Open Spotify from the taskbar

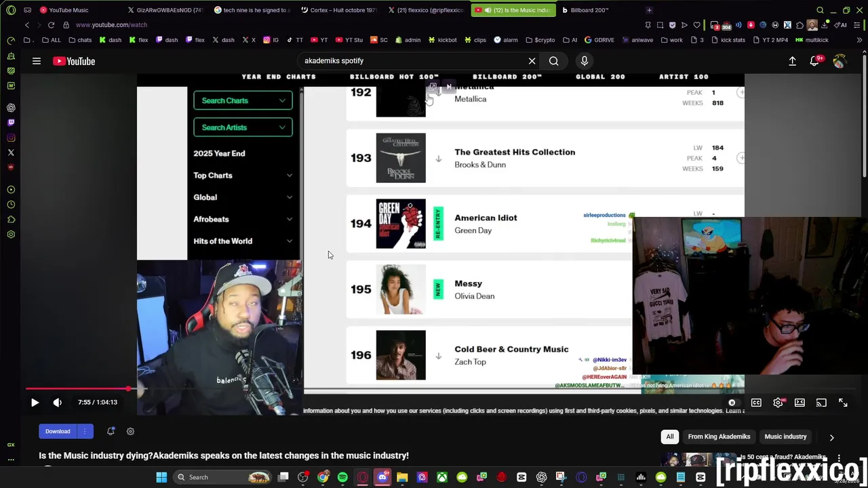[342, 477]
